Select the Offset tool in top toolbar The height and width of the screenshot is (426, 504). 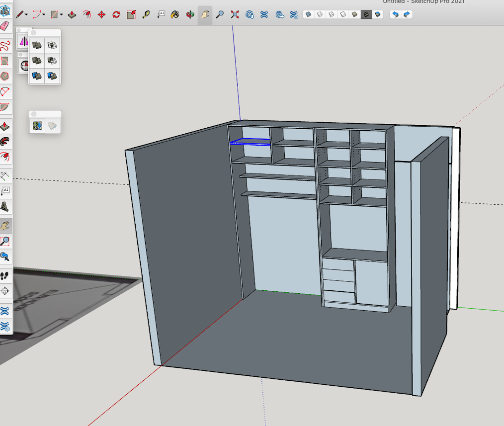87,14
